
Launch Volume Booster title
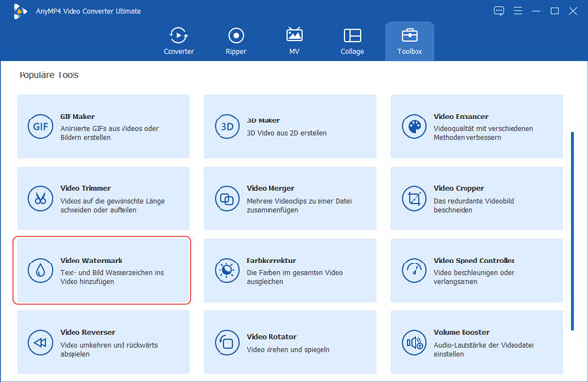click(x=462, y=332)
